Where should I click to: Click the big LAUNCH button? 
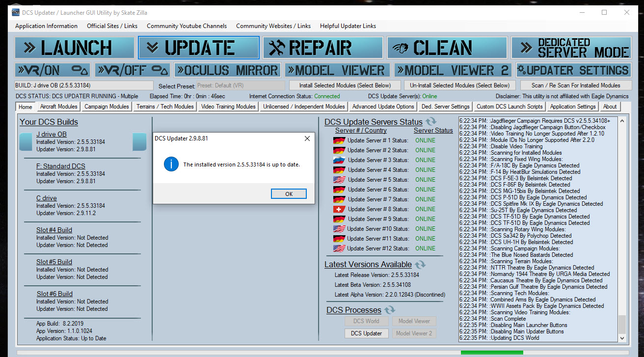point(74,48)
